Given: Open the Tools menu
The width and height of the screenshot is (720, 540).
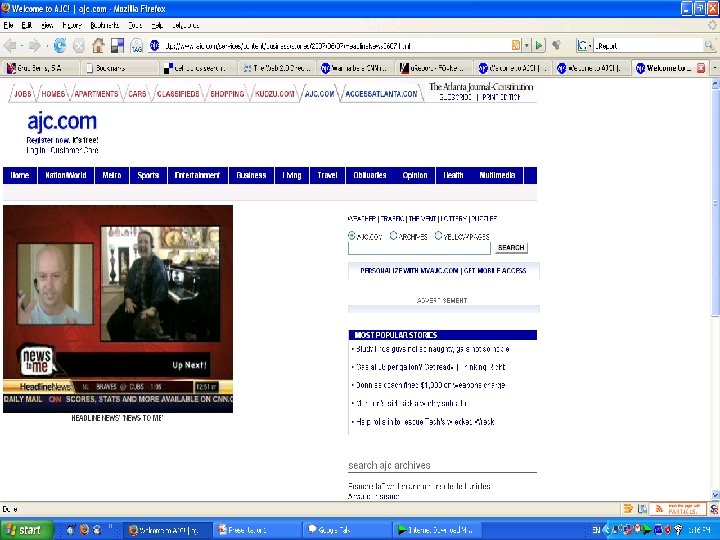Looking at the screenshot, I should [135, 25].
